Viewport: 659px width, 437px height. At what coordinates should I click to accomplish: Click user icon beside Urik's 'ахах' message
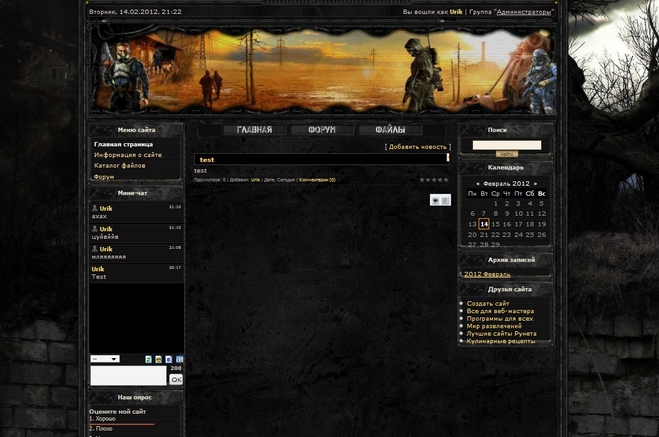click(95, 208)
